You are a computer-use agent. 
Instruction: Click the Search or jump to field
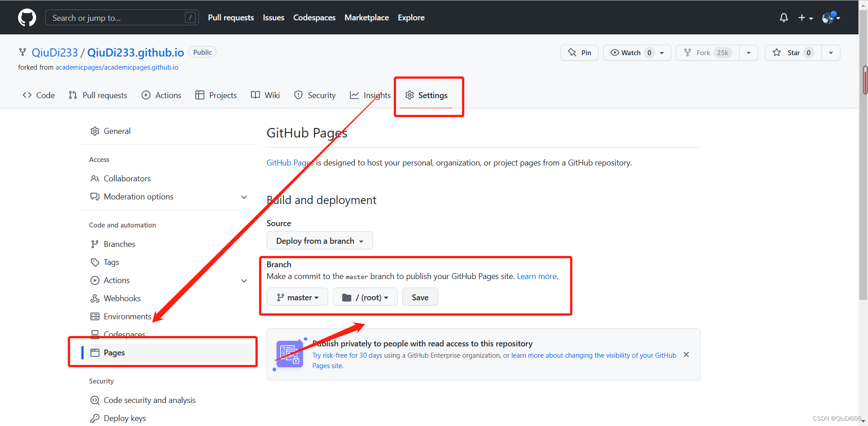122,18
